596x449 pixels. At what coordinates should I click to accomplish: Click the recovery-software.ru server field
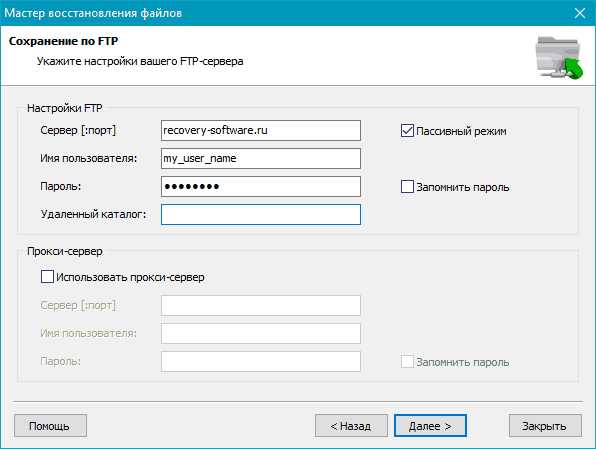point(261,130)
